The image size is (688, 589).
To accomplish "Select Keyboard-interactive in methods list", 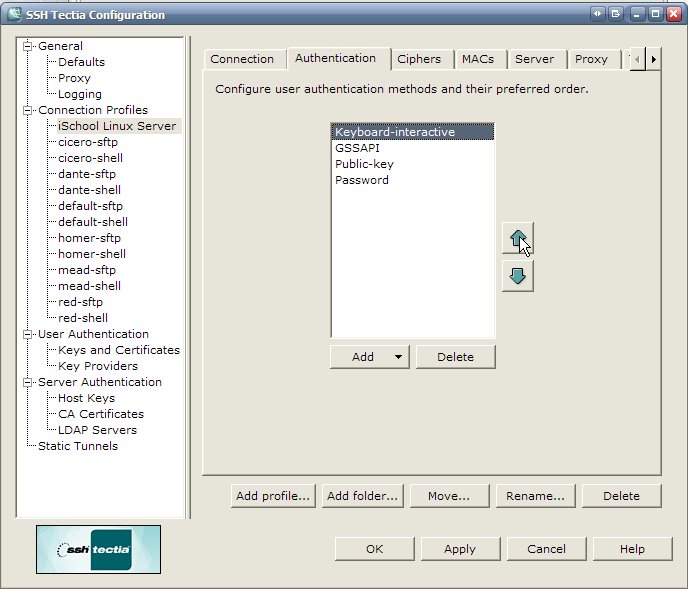I will point(413,132).
